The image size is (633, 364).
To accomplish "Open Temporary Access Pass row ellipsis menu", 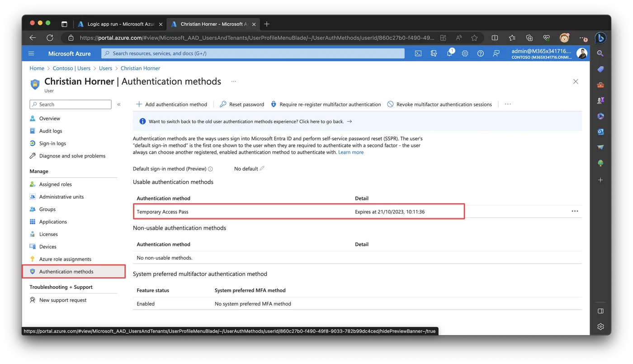I will click(575, 211).
